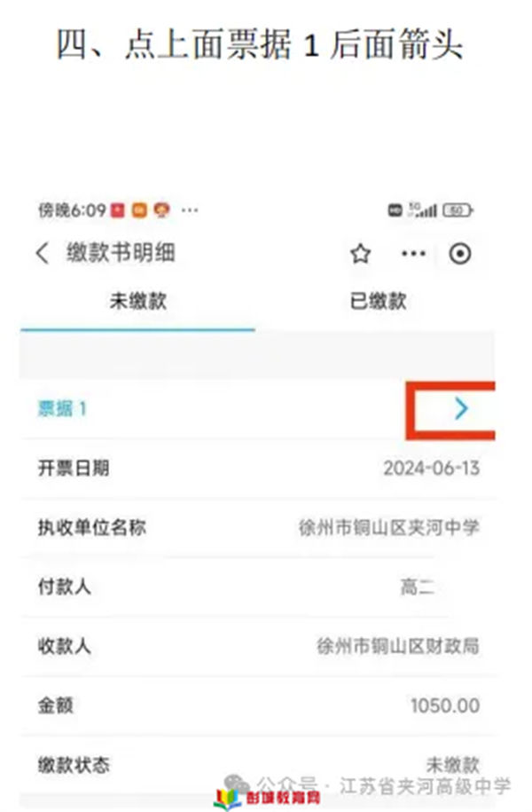Tap the three-dot status bar overflow

click(190, 210)
